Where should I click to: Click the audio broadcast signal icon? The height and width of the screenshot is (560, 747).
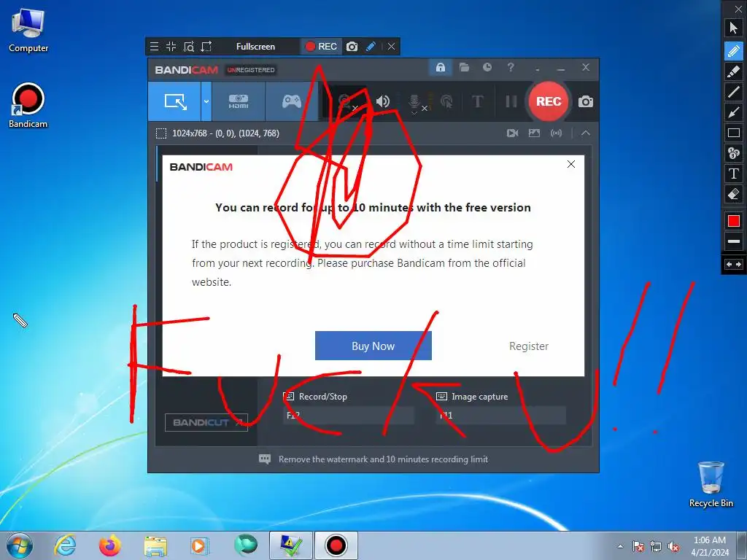click(556, 133)
